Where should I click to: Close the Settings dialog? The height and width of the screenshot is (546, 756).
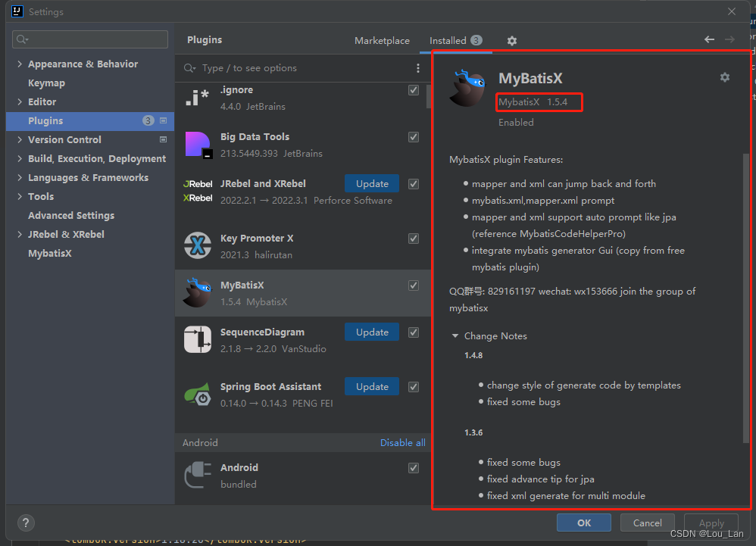732,11
